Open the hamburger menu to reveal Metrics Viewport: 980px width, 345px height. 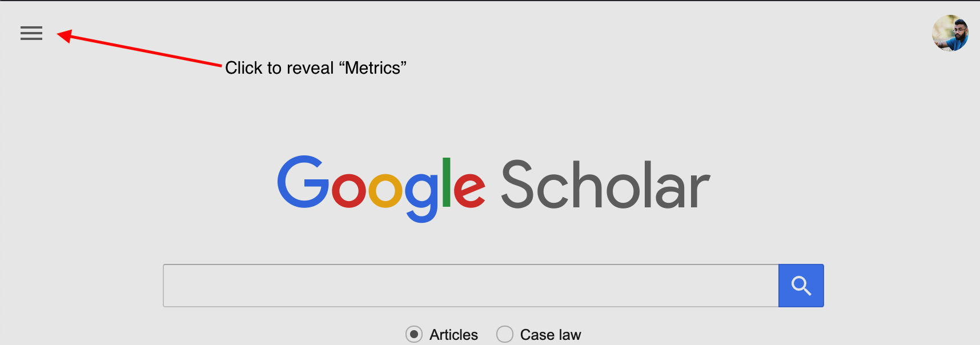[31, 33]
